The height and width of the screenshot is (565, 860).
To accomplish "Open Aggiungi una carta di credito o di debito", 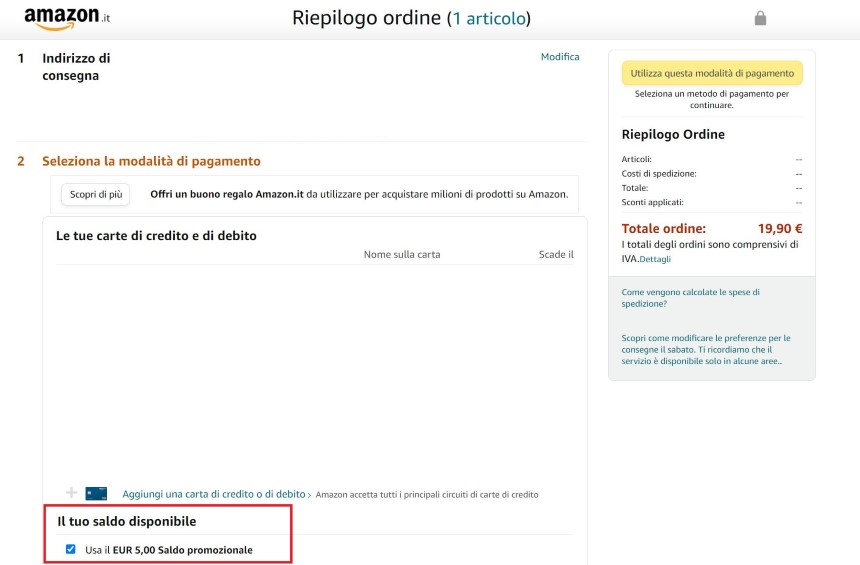I will 214,494.
